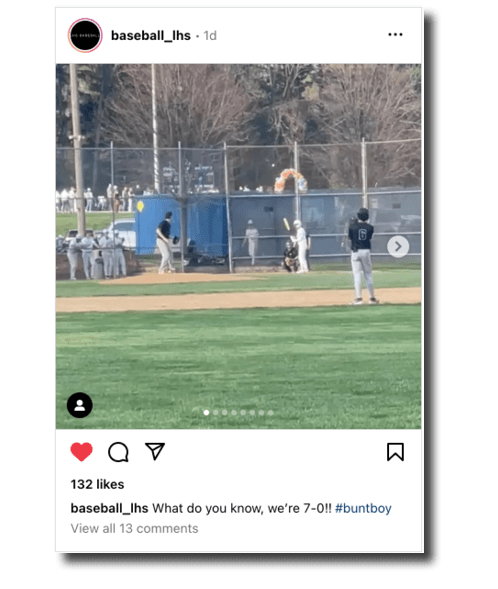498x589 pixels.
Task: Select first active carousel dot
Action: [206, 412]
